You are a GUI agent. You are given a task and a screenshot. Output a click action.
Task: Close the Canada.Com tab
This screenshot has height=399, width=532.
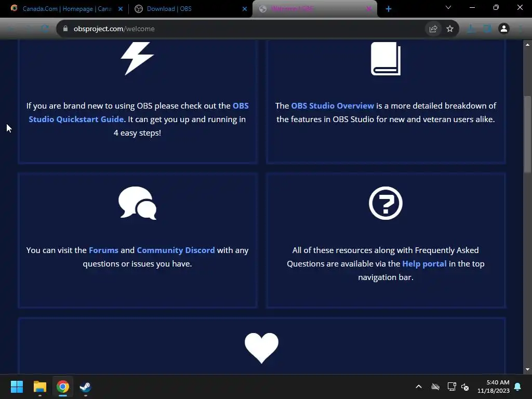(x=121, y=9)
